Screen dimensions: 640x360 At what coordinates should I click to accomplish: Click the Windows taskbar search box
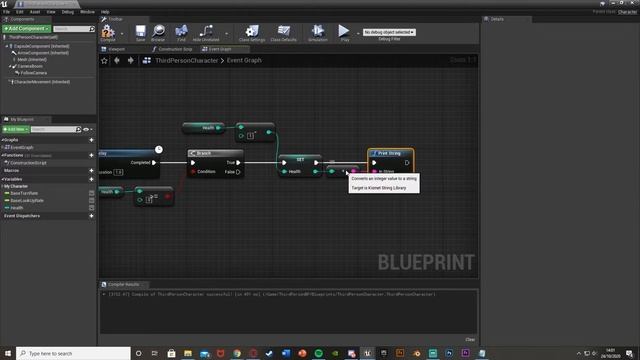pyautogui.click(x=73, y=353)
